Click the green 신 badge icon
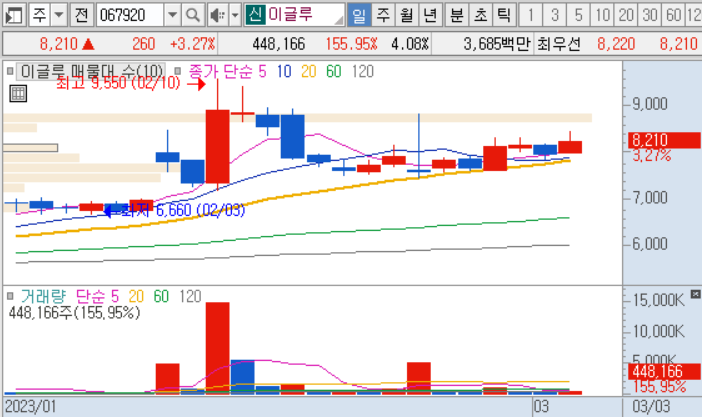The height and width of the screenshot is (417, 702). pyautogui.click(x=255, y=15)
